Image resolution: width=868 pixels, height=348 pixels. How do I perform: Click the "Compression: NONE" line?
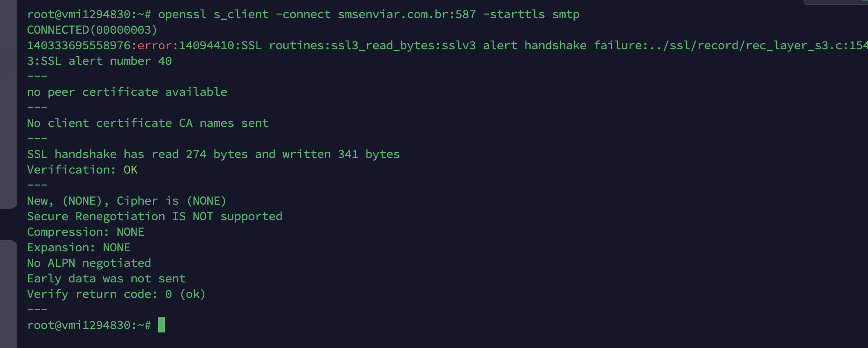(86, 232)
